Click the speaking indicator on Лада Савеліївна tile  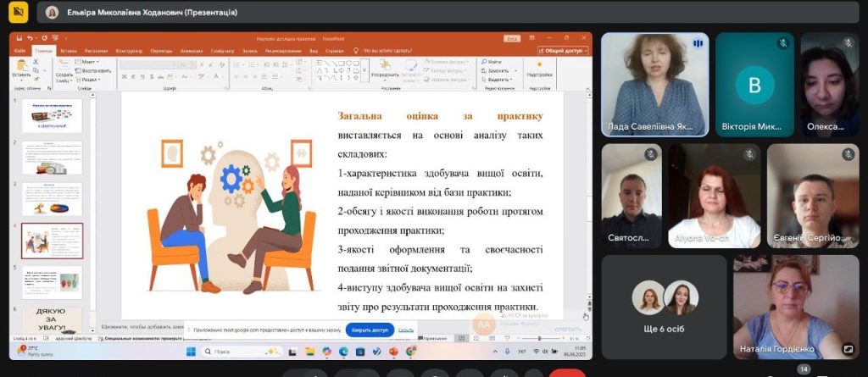click(x=698, y=43)
